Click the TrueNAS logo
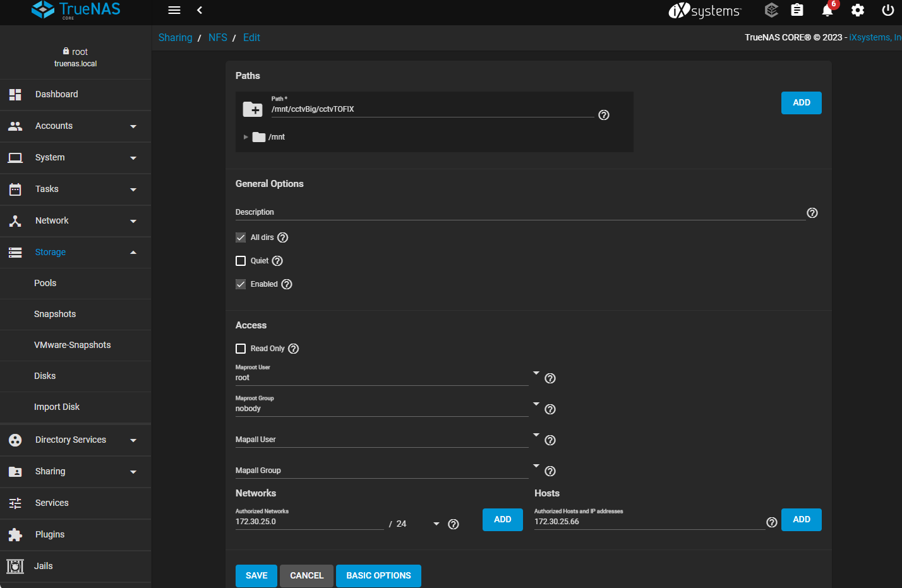This screenshot has width=902, height=588. click(x=76, y=10)
